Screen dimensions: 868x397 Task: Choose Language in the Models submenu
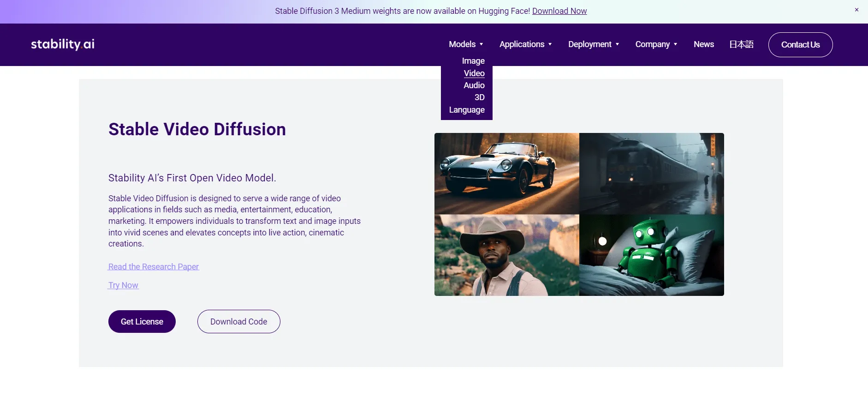(467, 110)
